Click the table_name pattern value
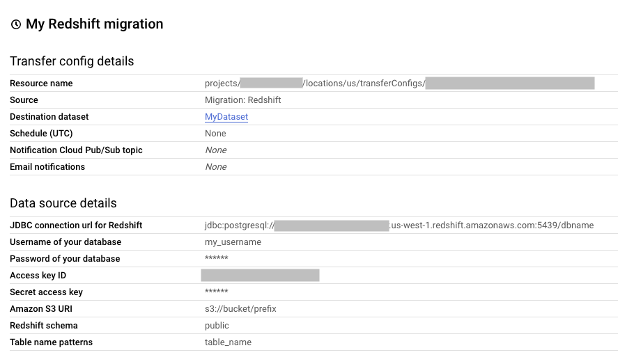Image resolution: width=618 pixels, height=364 pixels. point(228,342)
